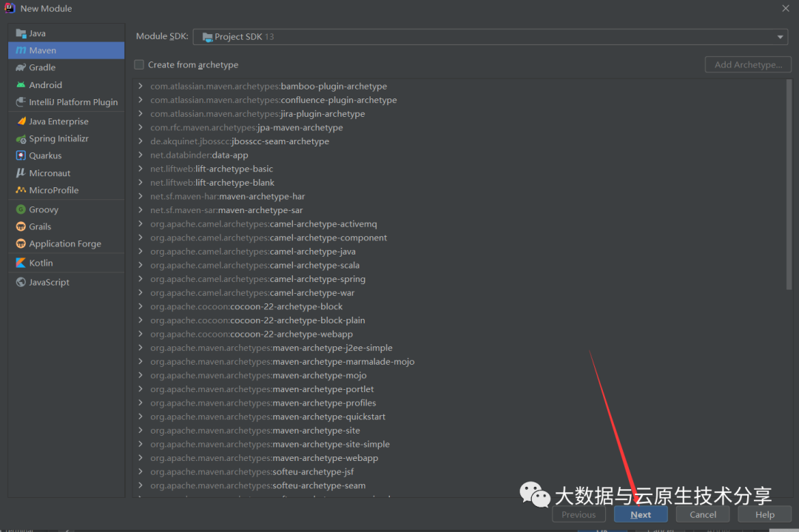Image resolution: width=799 pixels, height=532 pixels.
Task: Expand jbosscc-seam-archetype entry
Action: point(141,141)
